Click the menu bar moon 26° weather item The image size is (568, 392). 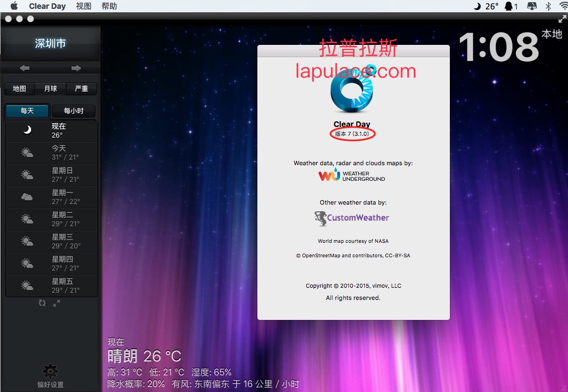pos(486,6)
